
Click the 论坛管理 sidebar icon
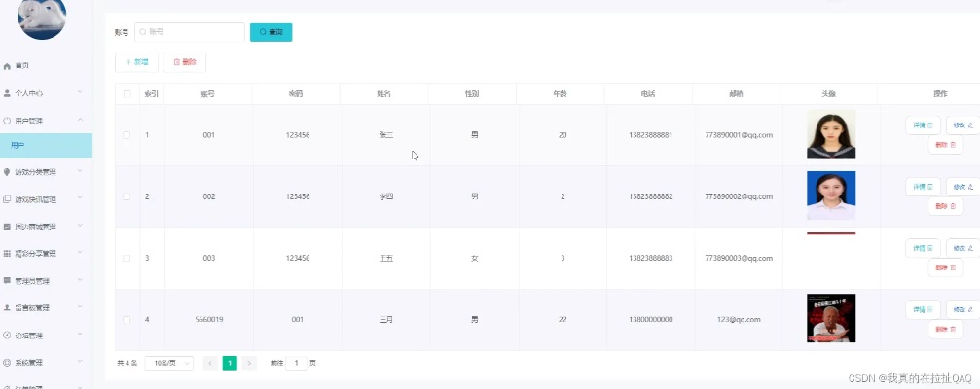7,336
